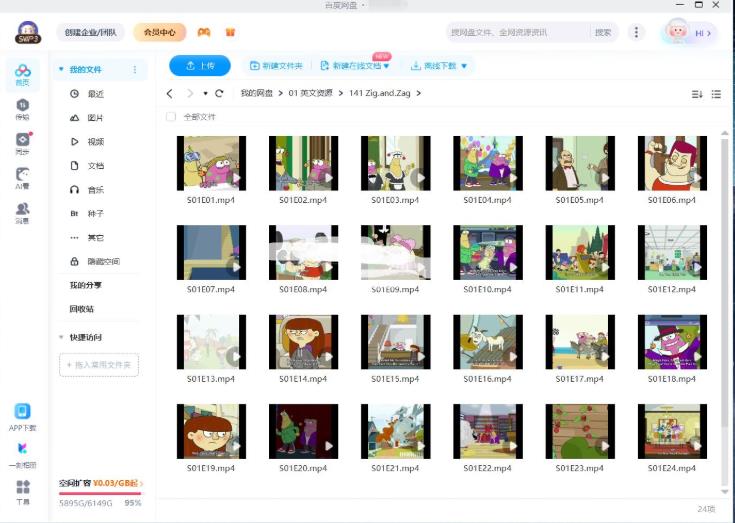Go forward with the right arrow
Image resolution: width=735 pixels, height=523 pixels.
[190, 94]
